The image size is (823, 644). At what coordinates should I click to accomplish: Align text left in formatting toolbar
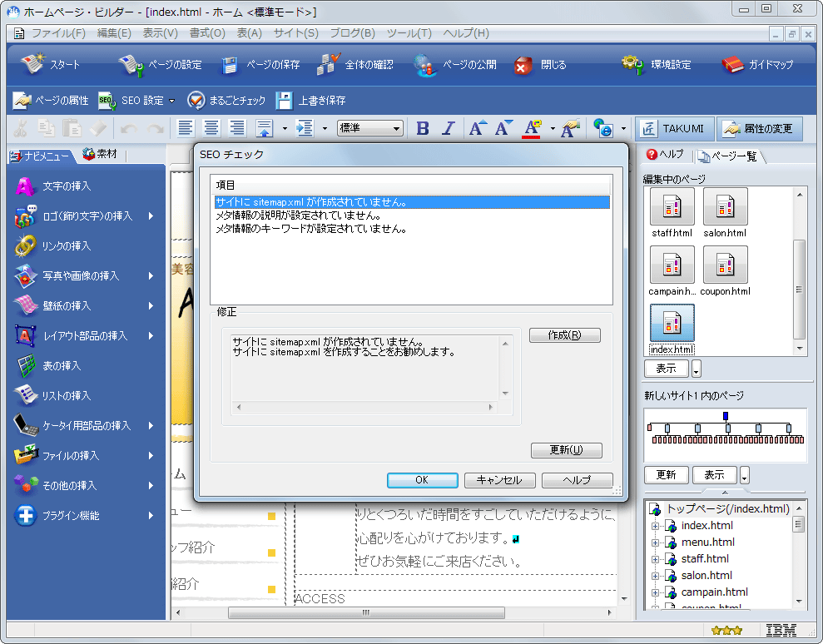pos(186,128)
